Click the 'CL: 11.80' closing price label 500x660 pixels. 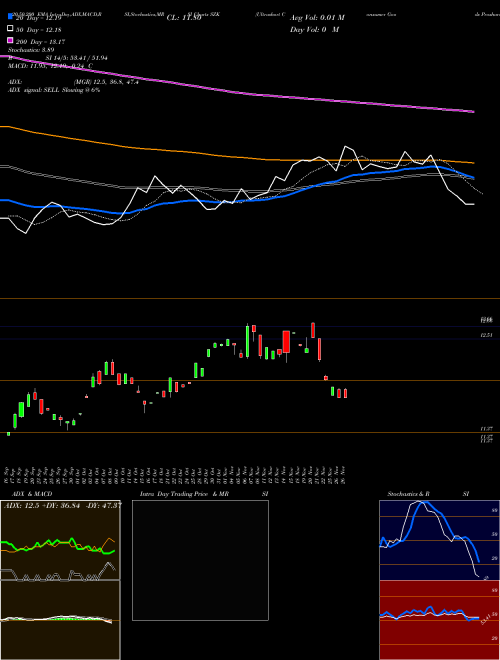[x=184, y=18]
